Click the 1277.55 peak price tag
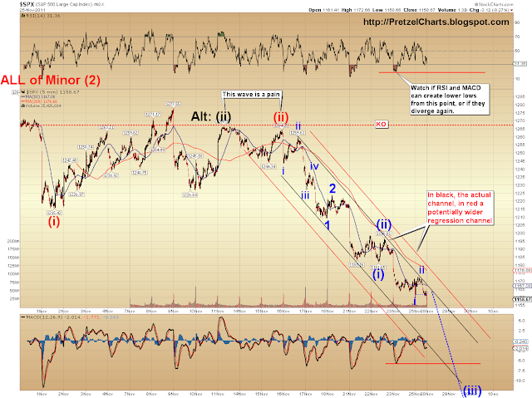The image size is (532, 398). (x=173, y=104)
